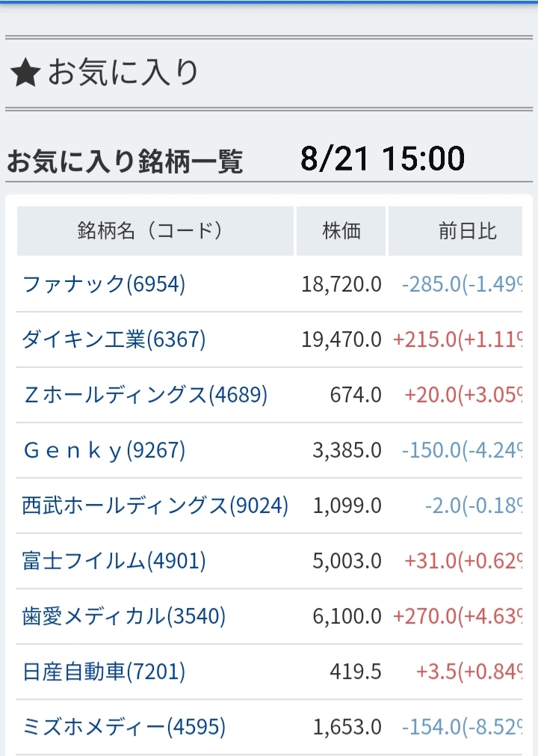Click the お気に入り銘柄一覧 heading

pos(125,161)
